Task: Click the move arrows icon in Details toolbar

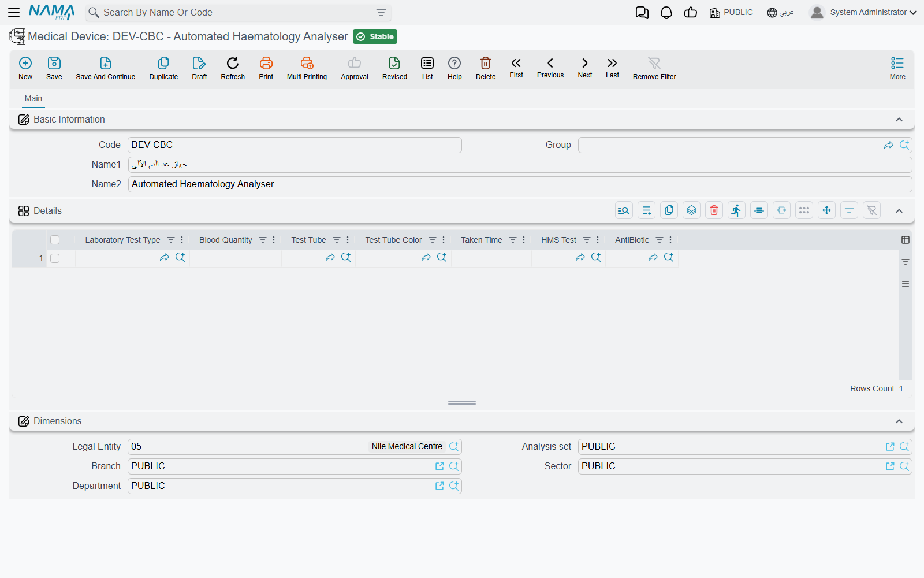Action: 827,210
